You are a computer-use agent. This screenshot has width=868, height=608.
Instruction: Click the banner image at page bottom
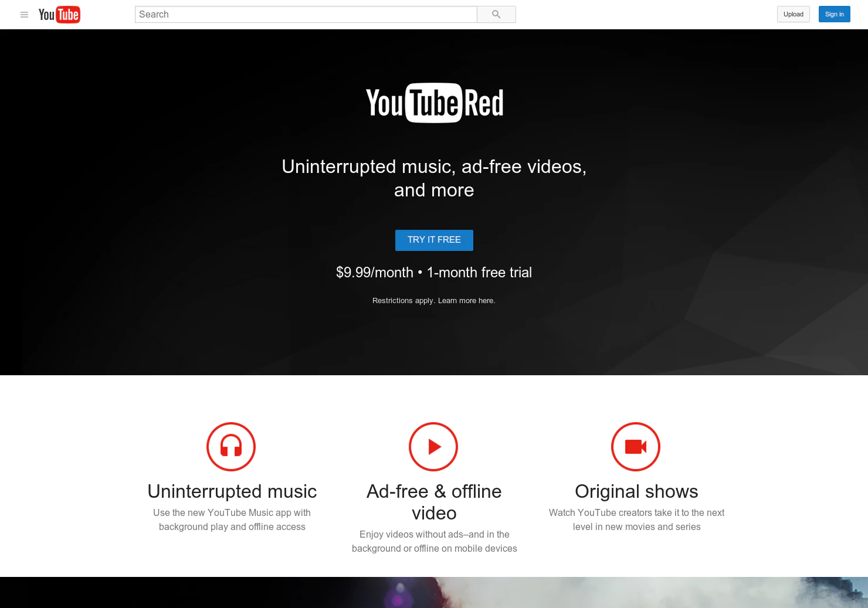(x=434, y=592)
